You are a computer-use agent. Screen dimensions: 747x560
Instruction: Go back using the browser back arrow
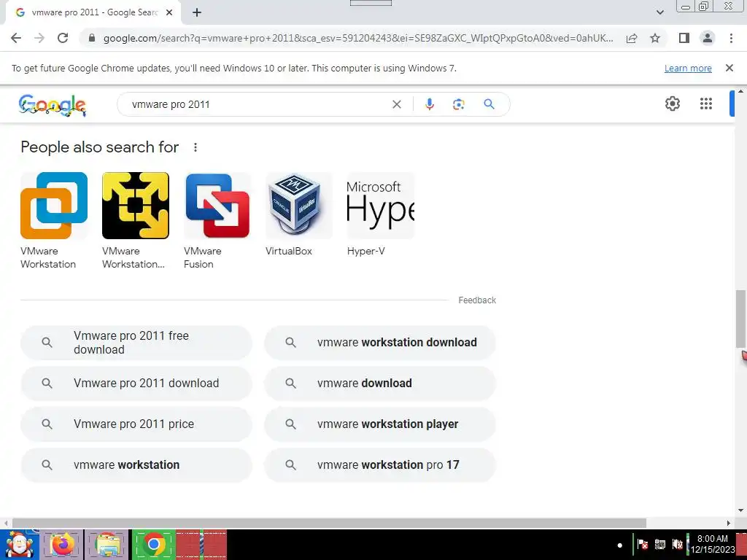click(16, 38)
